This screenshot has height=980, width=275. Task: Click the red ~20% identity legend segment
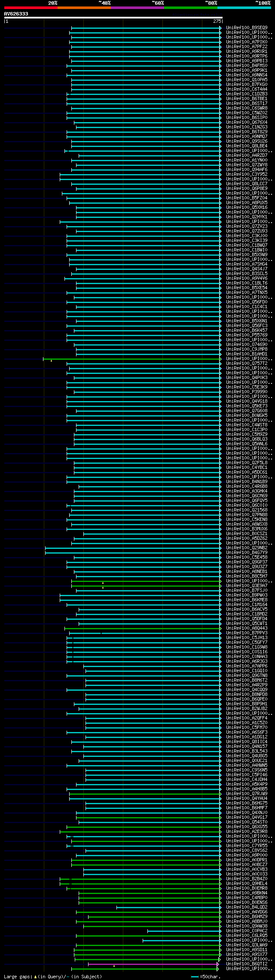[x=31, y=8]
